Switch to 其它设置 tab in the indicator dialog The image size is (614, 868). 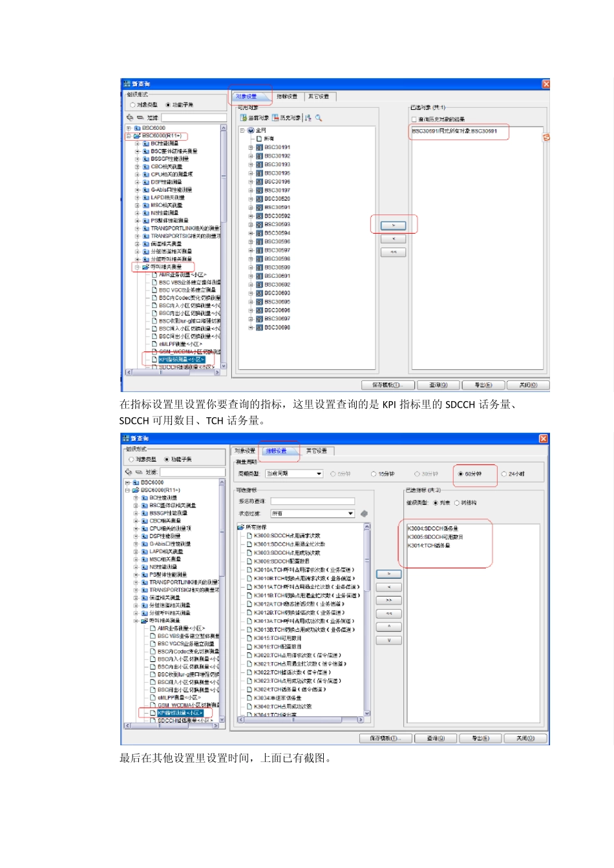(x=317, y=451)
